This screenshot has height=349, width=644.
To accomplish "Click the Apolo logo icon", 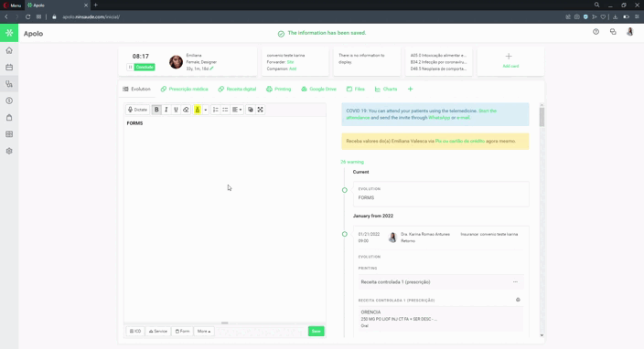I will click(9, 33).
